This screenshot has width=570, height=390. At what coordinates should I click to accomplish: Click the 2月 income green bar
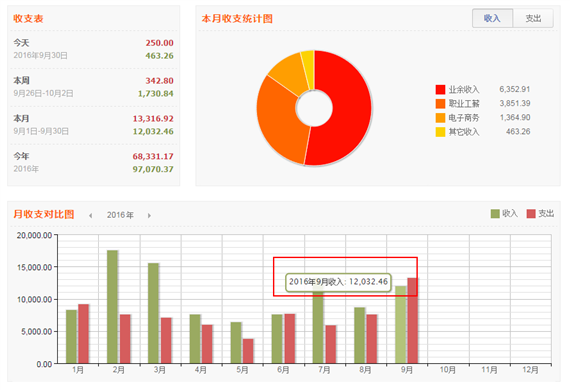click(x=112, y=307)
